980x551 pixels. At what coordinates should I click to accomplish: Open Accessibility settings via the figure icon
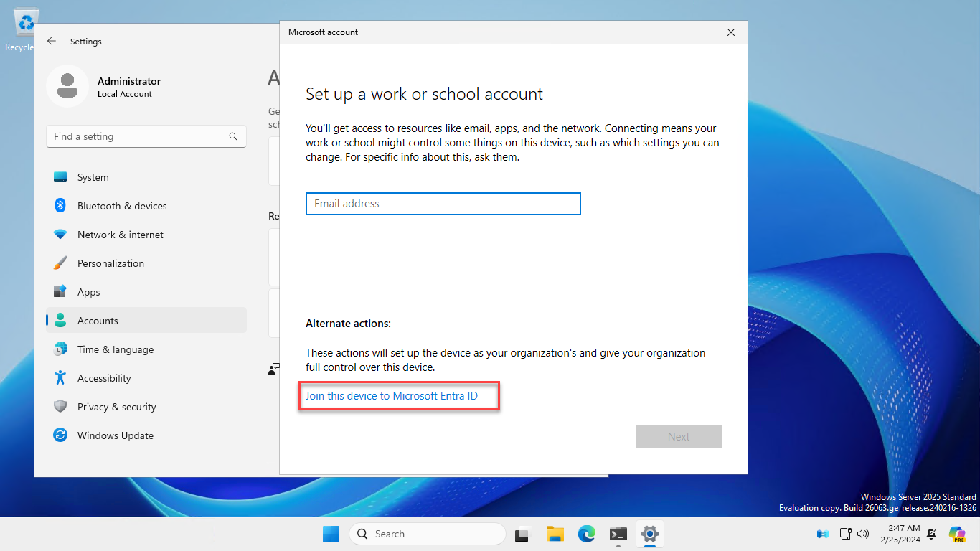(60, 378)
